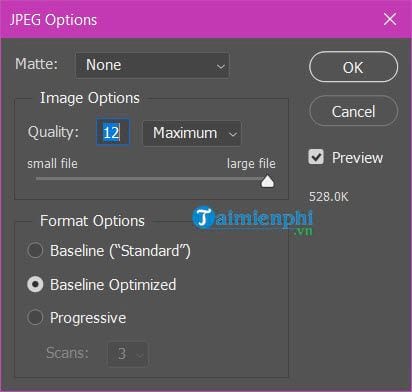Open the Scans dropdown showing 3

click(x=127, y=354)
